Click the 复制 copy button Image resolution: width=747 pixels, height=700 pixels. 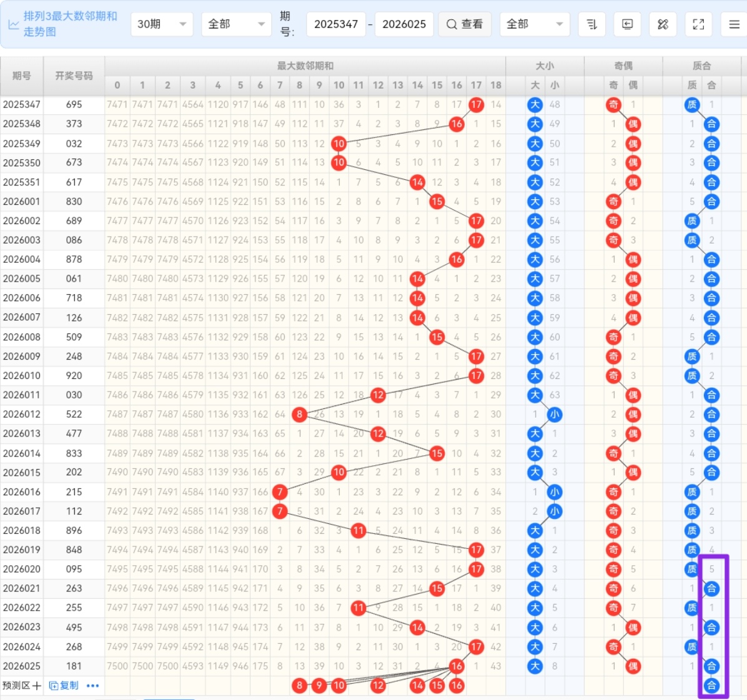(64, 686)
